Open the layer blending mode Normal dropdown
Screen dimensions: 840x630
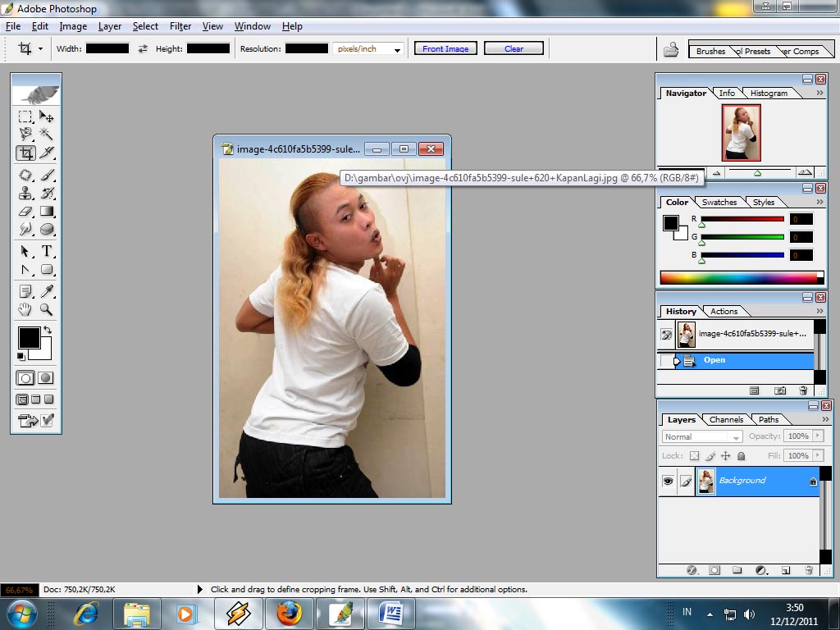tap(702, 437)
